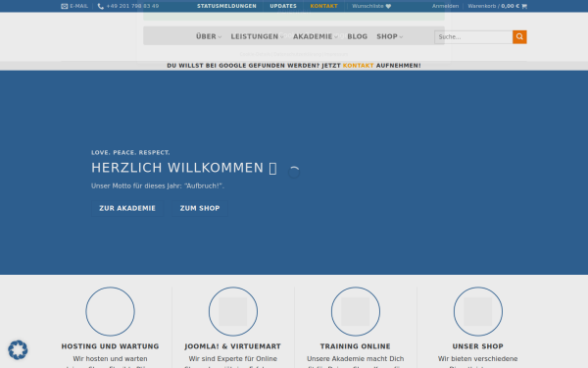Click the Hosting und Wartung circle icon
This screenshot has width=588, height=368.
110,311
